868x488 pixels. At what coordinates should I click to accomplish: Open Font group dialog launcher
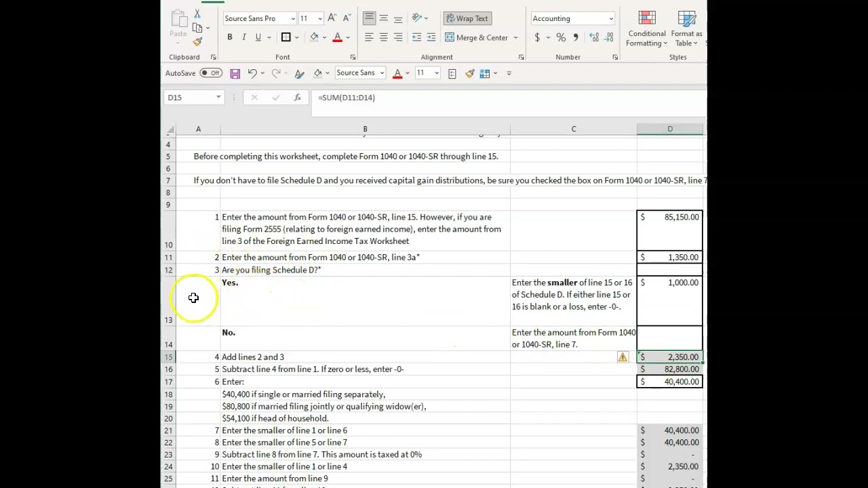[x=353, y=58]
